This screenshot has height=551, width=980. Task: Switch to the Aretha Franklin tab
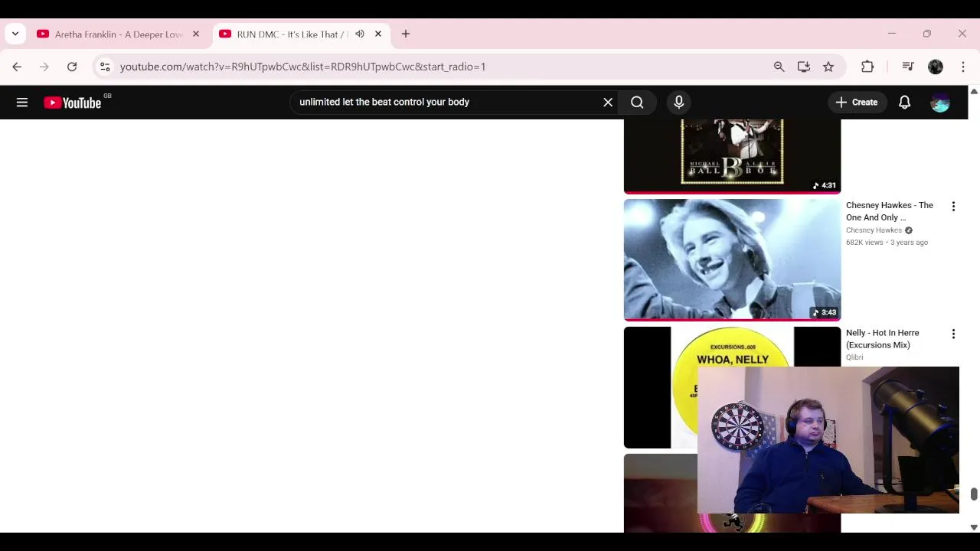click(119, 34)
